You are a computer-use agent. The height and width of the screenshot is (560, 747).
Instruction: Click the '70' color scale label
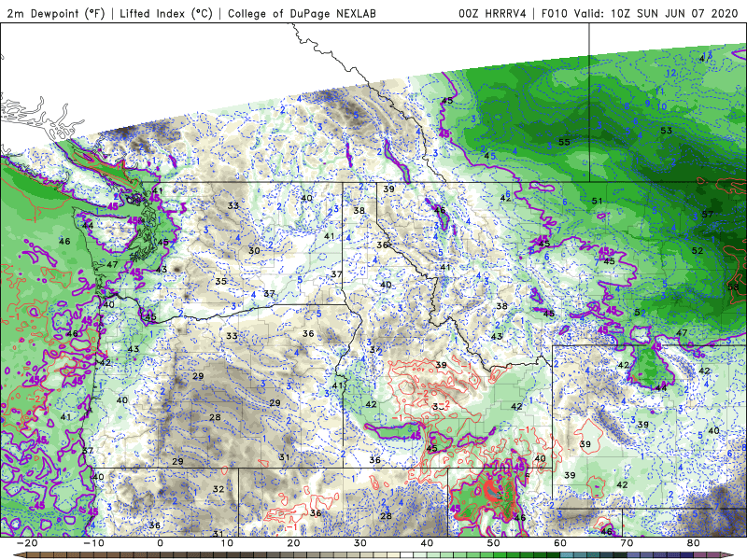(x=627, y=543)
